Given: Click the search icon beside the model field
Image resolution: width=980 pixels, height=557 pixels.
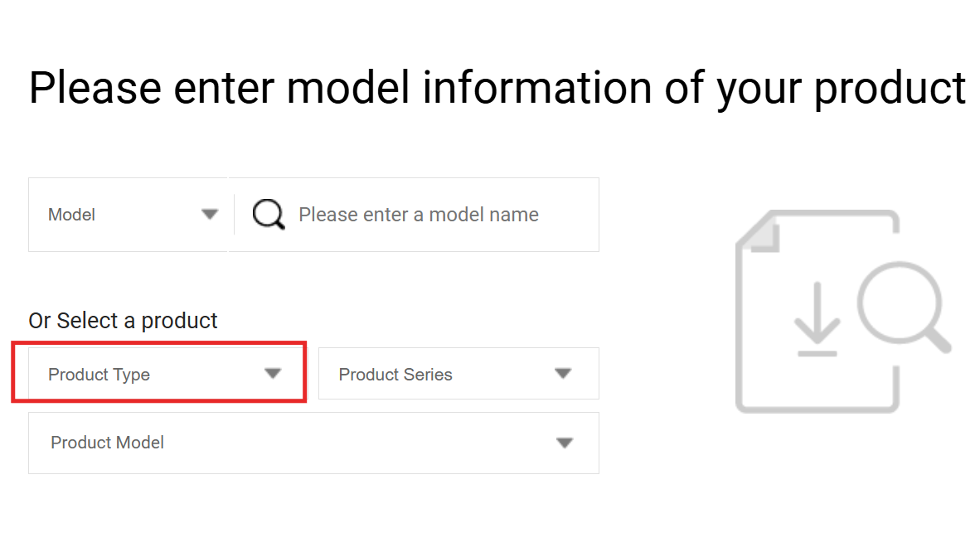Looking at the screenshot, I should 267,214.
